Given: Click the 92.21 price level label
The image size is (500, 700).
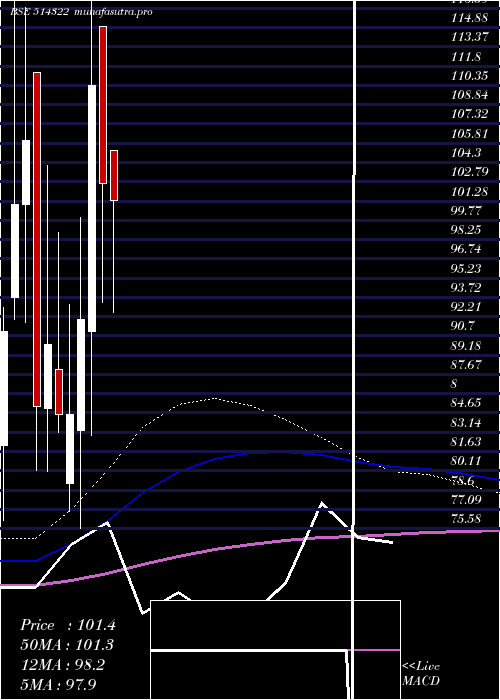Looking at the screenshot, I should pos(466,307).
